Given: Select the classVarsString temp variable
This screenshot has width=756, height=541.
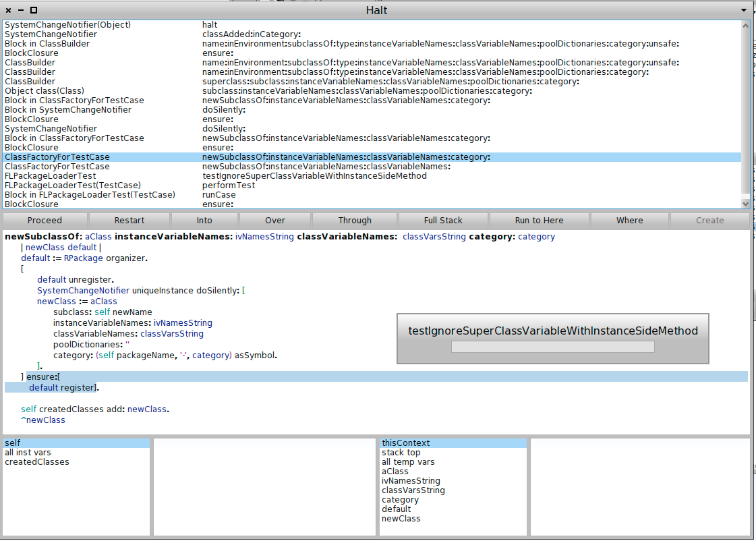Looking at the screenshot, I should click(453, 490).
